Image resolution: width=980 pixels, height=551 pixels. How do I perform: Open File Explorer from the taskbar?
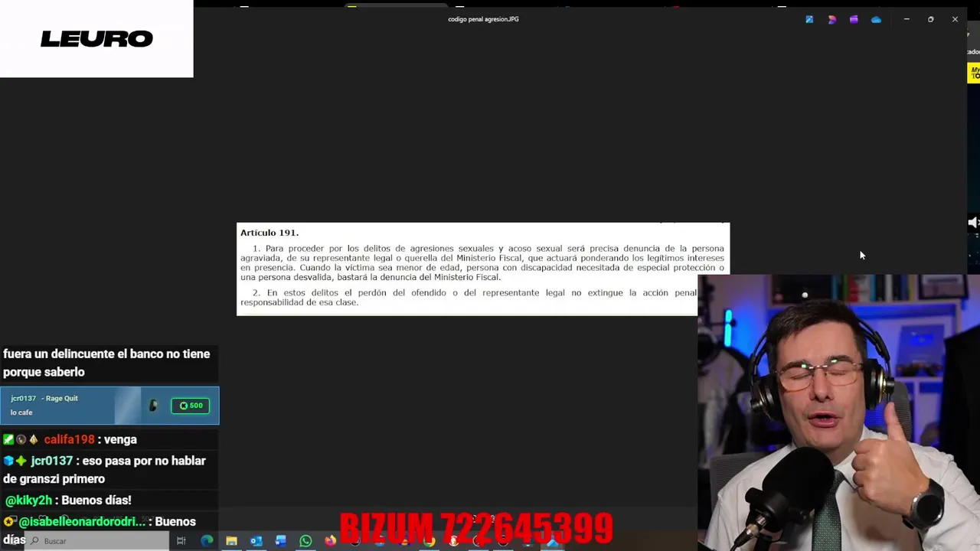(231, 541)
